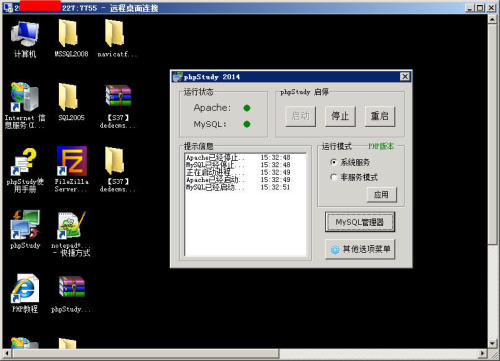Click the horizontal scrollbar right arrow
The image size is (500, 361).
[483, 353]
